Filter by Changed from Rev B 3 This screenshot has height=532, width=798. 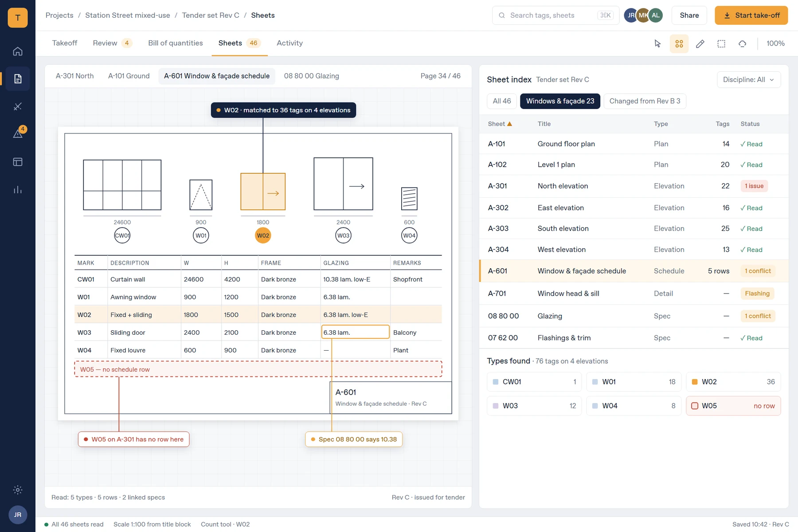pyautogui.click(x=645, y=101)
